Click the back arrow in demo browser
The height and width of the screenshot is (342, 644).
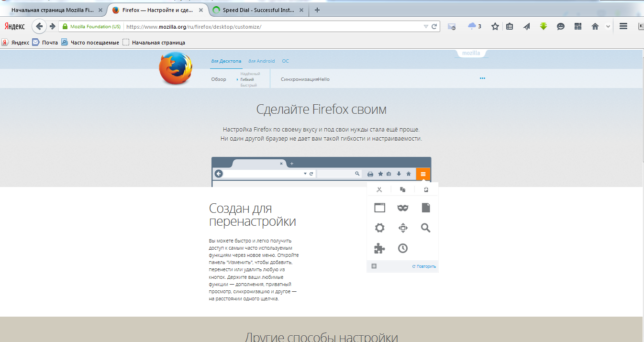(219, 174)
